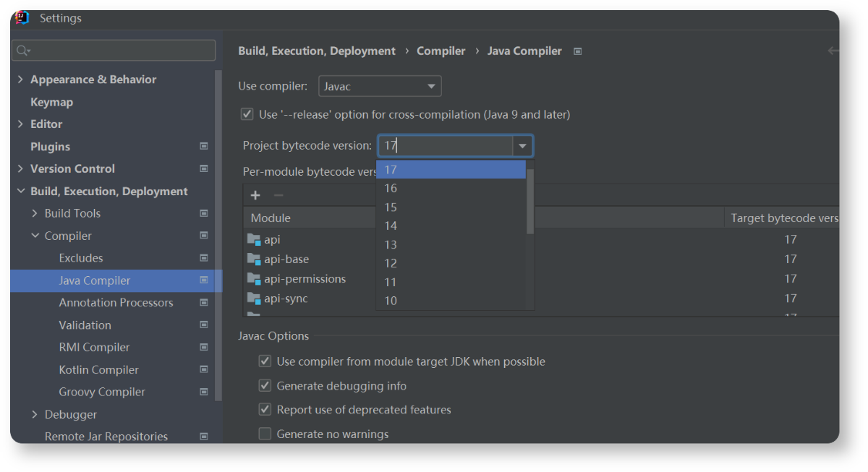
Task: Click the bytecode version list scrollbar
Action: pyautogui.click(x=530, y=199)
